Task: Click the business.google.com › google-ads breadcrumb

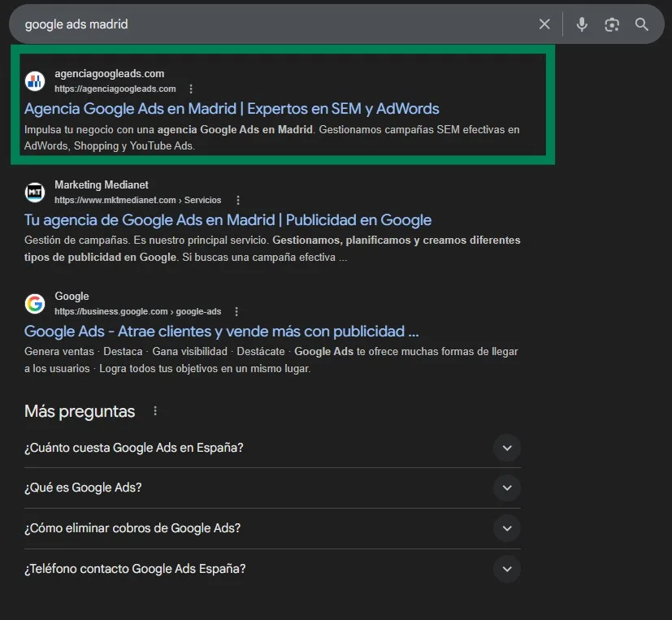Action: [x=137, y=311]
